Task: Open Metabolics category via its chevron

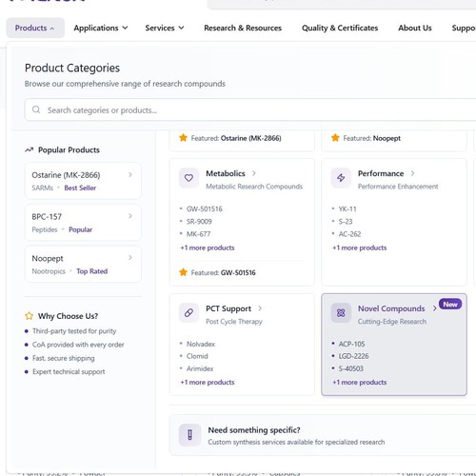Action: tap(254, 173)
